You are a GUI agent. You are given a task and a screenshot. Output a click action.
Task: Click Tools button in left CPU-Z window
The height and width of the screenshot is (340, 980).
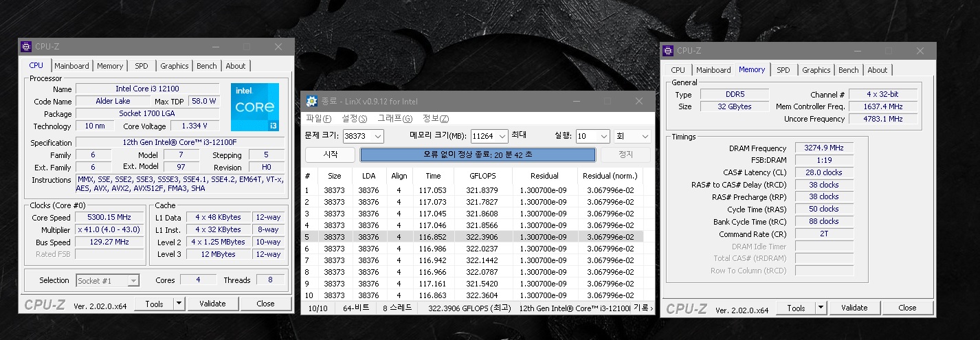154,304
